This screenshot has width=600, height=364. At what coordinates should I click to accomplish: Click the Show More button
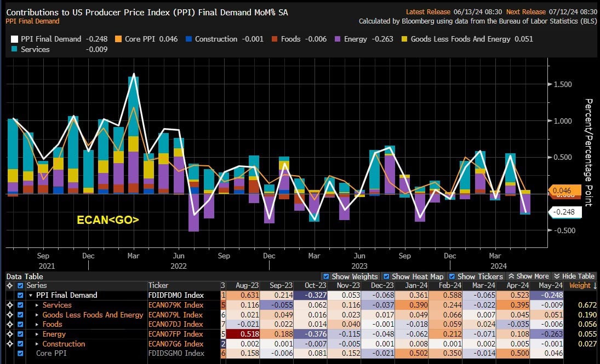(x=528, y=276)
